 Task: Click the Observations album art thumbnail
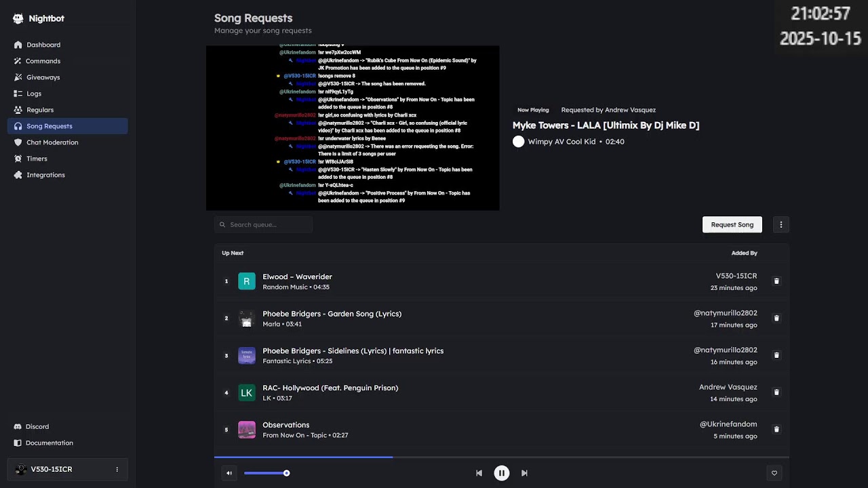pyautogui.click(x=247, y=430)
